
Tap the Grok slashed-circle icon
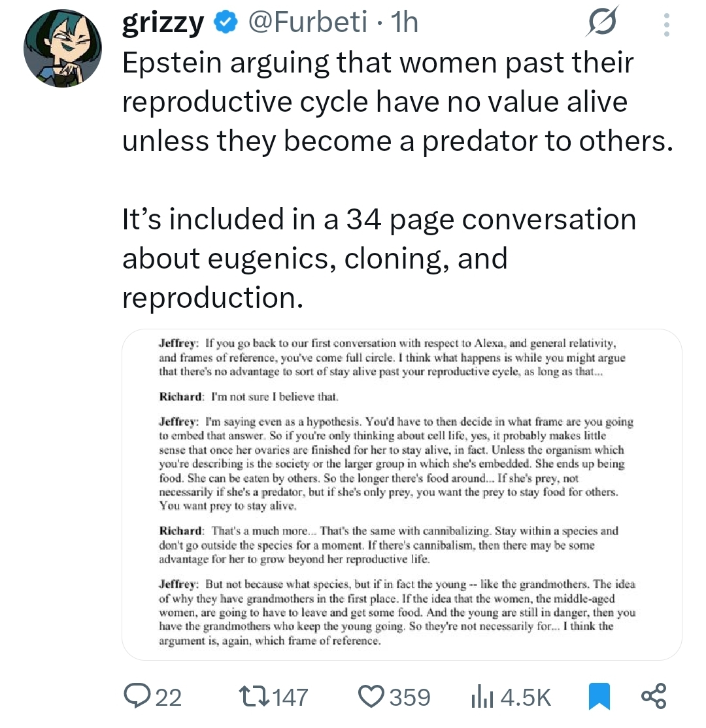(603, 24)
